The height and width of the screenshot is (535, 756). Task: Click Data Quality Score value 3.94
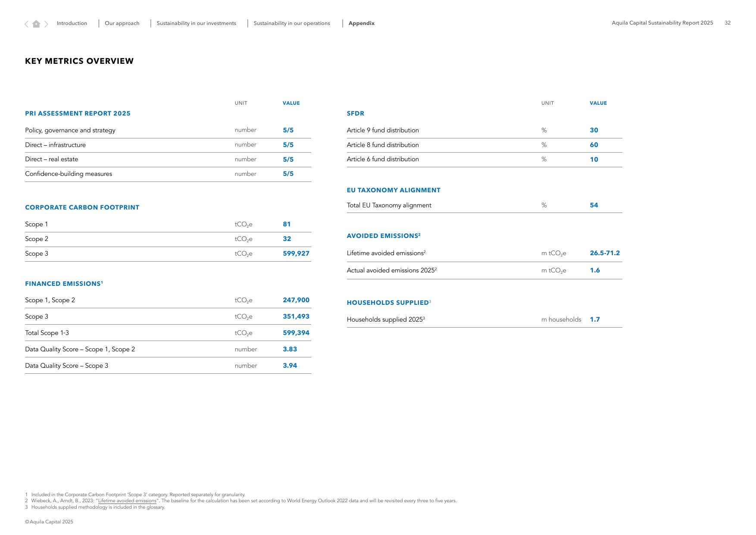[x=290, y=366]
